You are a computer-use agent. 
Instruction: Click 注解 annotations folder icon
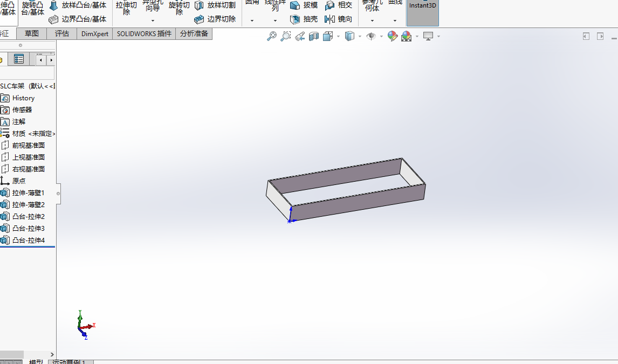point(5,122)
